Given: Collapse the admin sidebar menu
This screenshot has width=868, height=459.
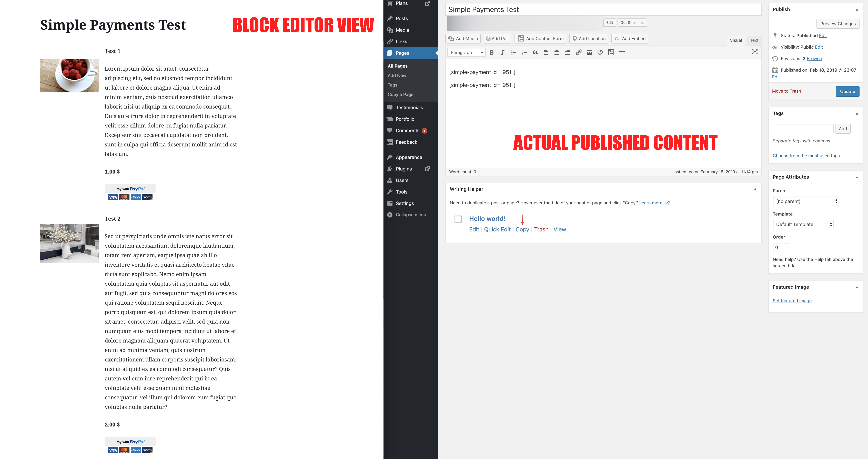Looking at the screenshot, I should click(410, 215).
